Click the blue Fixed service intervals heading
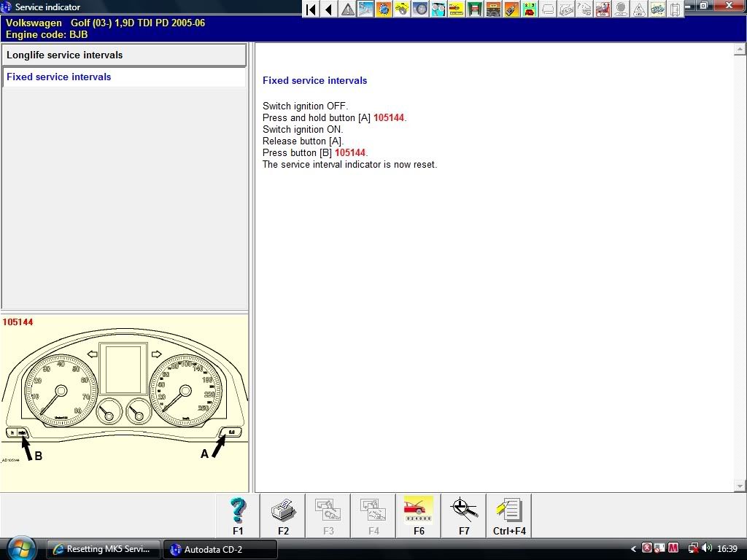The width and height of the screenshot is (747, 560). coord(315,80)
